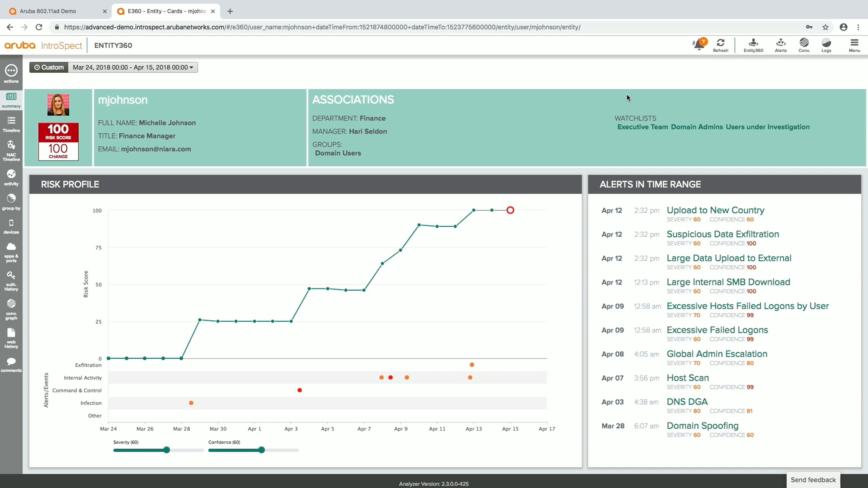
Task: Expand the custom date range dropdown
Action: coord(133,67)
